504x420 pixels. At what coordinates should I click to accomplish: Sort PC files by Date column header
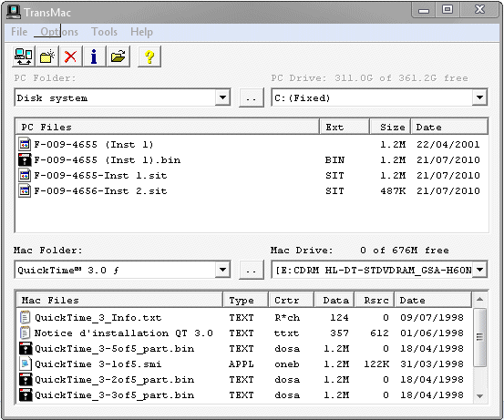point(449,127)
